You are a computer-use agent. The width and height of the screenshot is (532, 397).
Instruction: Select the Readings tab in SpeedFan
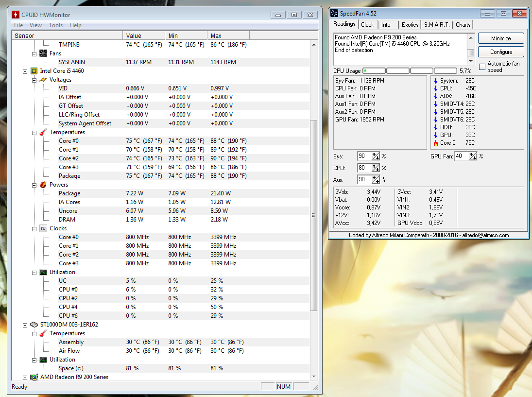tap(344, 24)
